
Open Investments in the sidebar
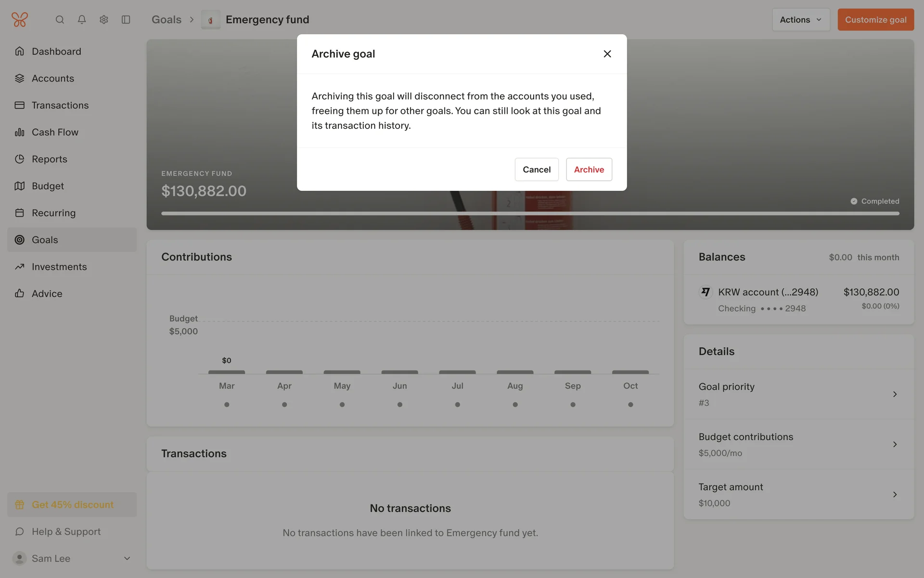(x=59, y=266)
